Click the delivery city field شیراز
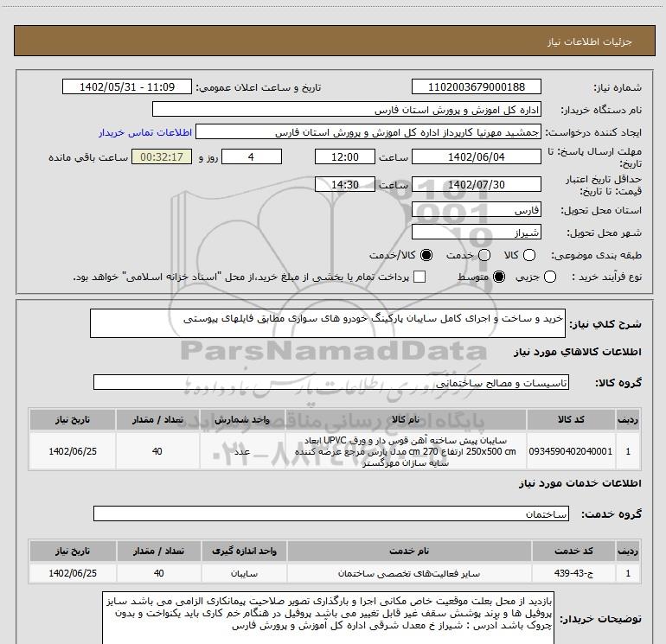This screenshot has width=666, height=644. click(476, 233)
